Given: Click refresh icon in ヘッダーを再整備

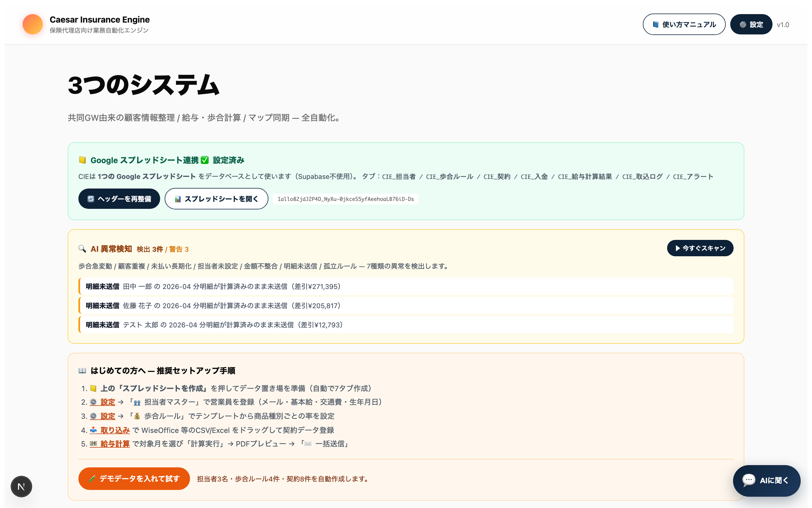Looking at the screenshot, I should click(x=91, y=199).
